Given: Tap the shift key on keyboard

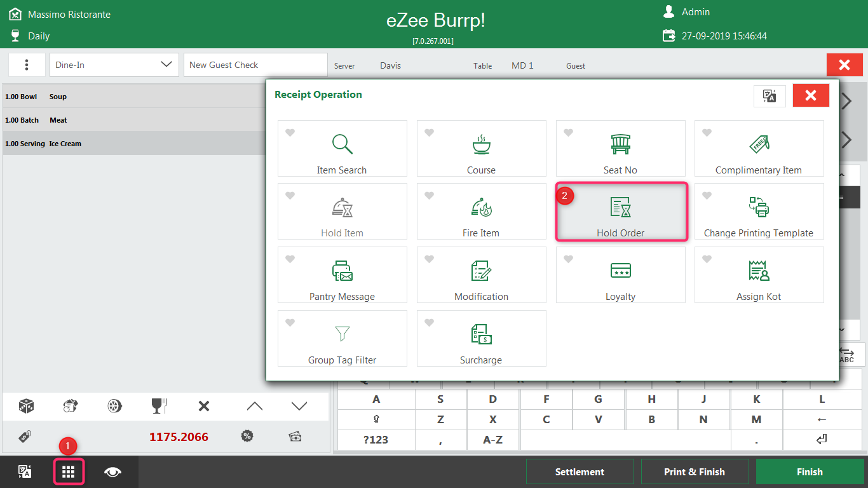Looking at the screenshot, I should coord(376,419).
